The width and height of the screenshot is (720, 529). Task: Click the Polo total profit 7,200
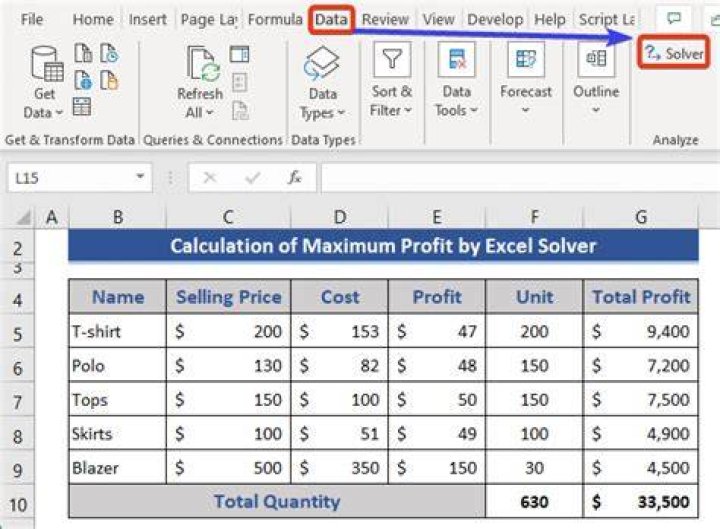point(641,365)
